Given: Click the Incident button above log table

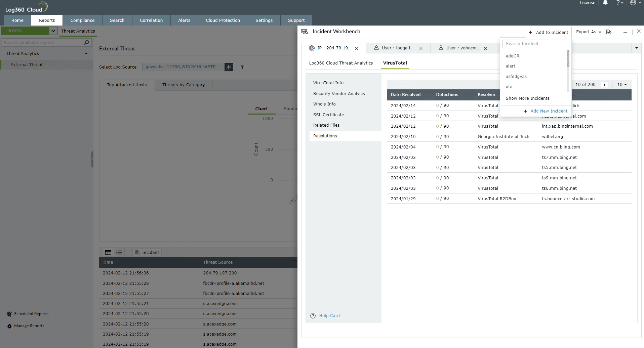Looking at the screenshot, I should point(147,252).
